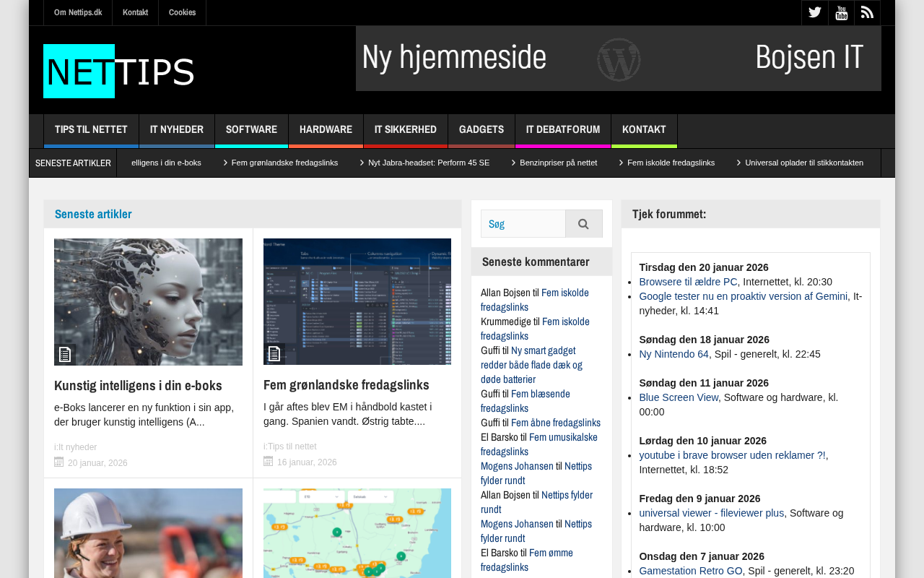Open the white hard hat article thumbnail
Image resolution: width=924 pixels, height=578 pixels.
(148, 533)
